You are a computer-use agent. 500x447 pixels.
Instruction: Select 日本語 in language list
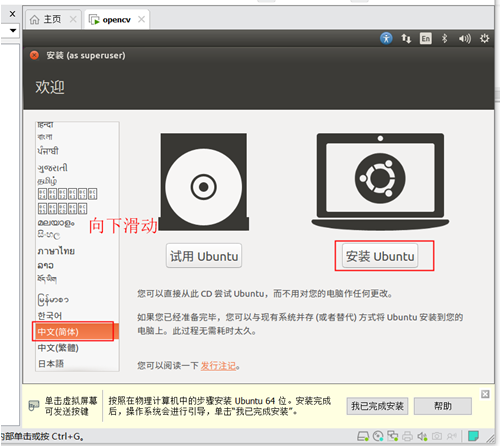[x=77, y=363]
